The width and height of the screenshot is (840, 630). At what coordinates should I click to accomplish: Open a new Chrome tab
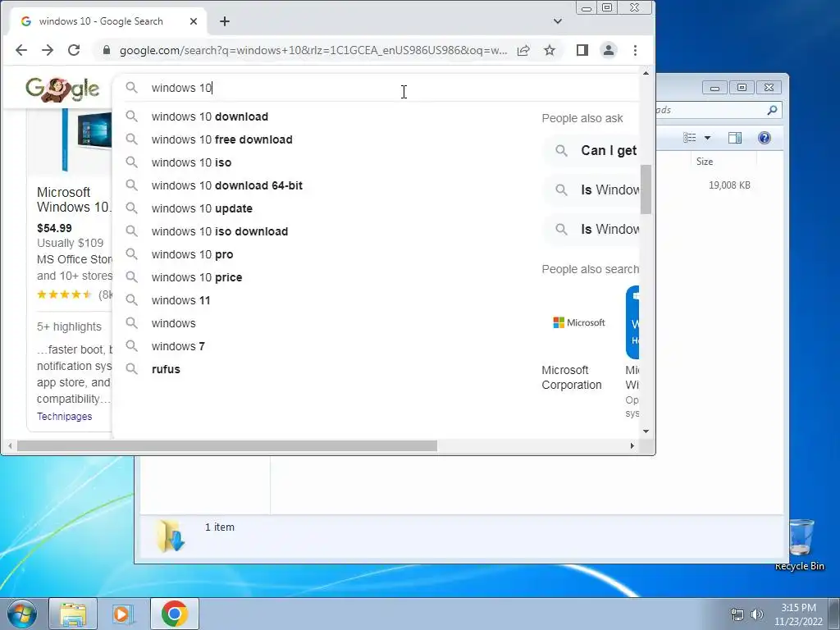point(225,21)
